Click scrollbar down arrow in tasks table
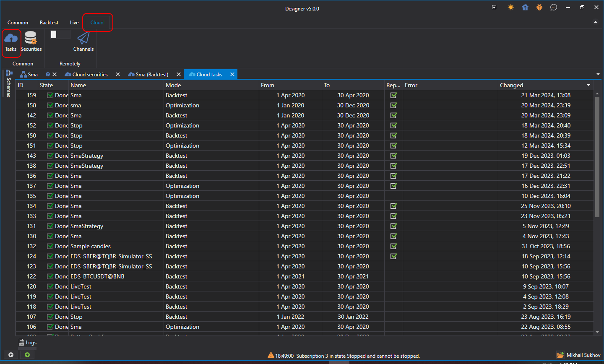The width and height of the screenshot is (604, 364). click(x=597, y=332)
